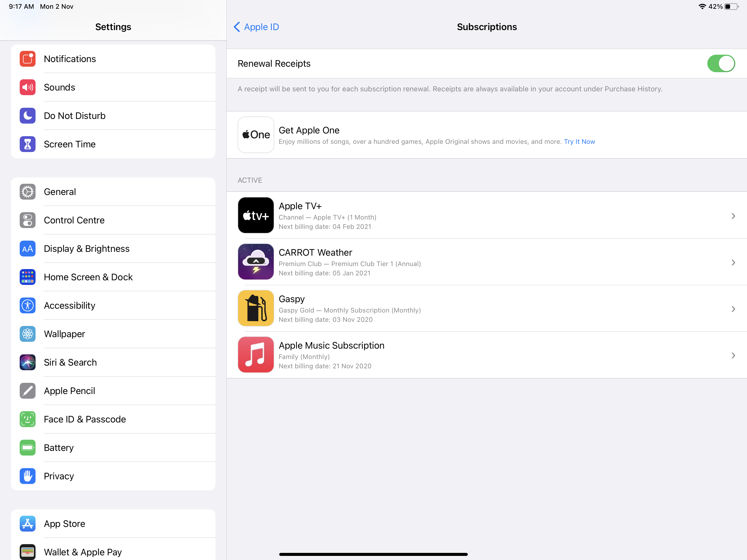Open the Apple TV+ subscription title
747x560 pixels.
[x=300, y=206]
